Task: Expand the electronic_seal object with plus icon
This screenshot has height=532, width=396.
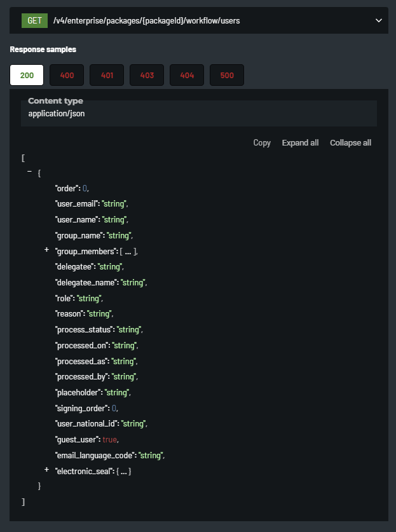Action: (x=46, y=470)
